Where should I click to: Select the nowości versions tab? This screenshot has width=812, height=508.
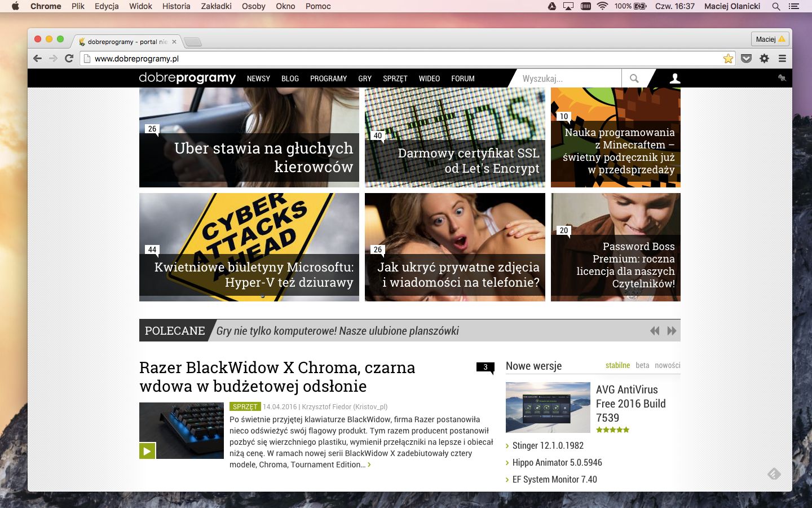click(x=668, y=365)
